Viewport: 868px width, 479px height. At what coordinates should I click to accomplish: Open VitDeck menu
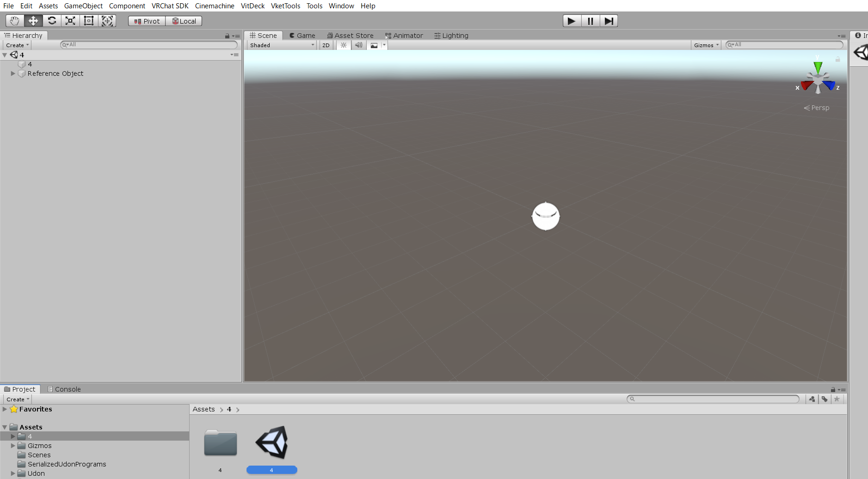point(252,6)
